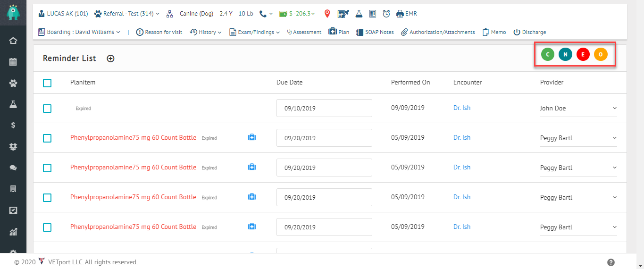Image resolution: width=644 pixels, height=269 pixels.
Task: Open the calculator edit icon in header
Action: coord(343,14)
